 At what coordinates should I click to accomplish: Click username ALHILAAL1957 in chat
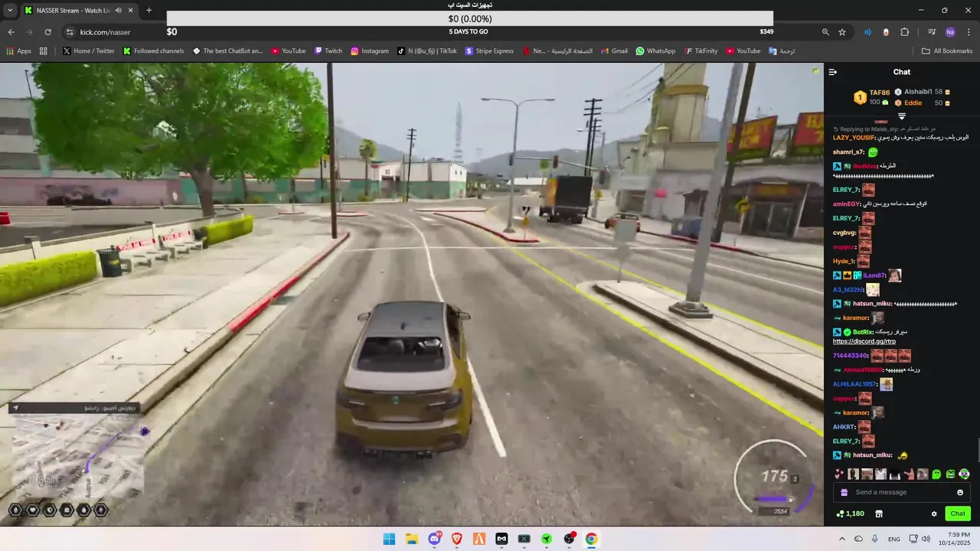pos(854,384)
